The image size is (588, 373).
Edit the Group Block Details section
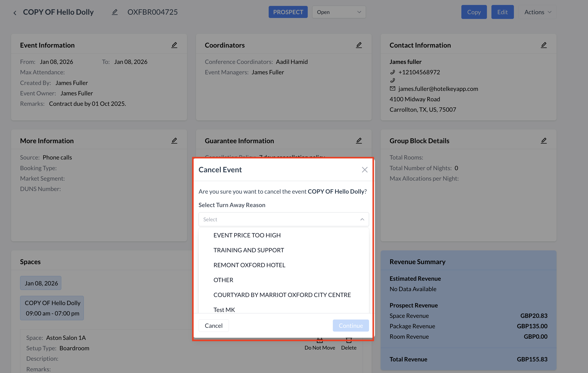click(543, 141)
